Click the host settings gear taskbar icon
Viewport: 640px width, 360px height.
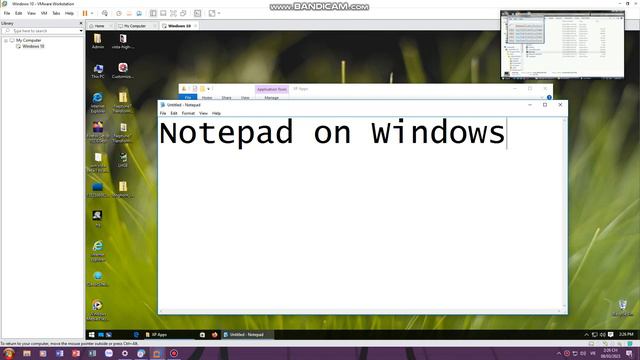[124, 353]
